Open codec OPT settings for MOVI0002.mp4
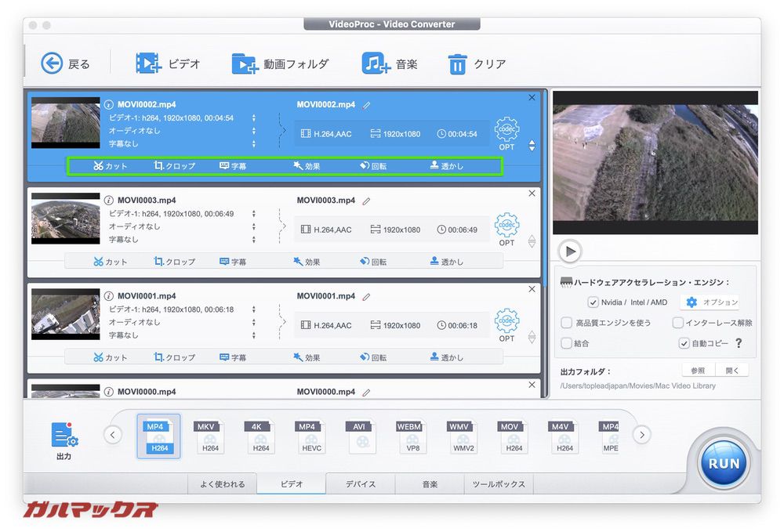Image resolution: width=784 pixels, height=532 pixels. (506, 133)
